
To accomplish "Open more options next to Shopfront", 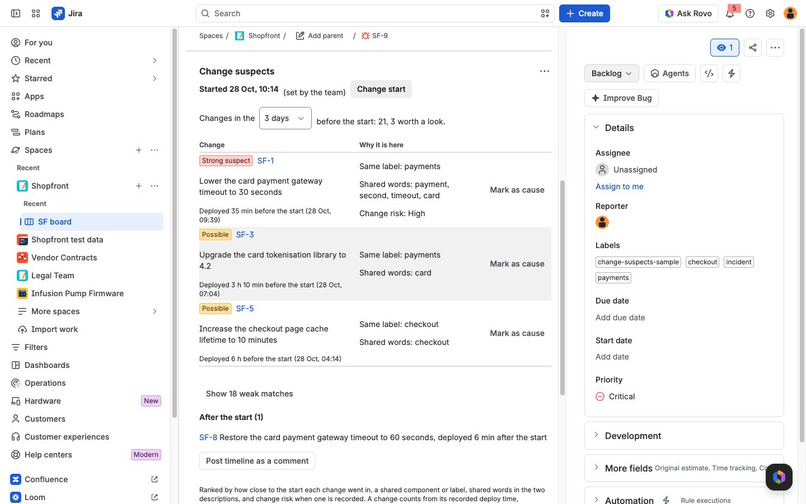I will coord(154,186).
